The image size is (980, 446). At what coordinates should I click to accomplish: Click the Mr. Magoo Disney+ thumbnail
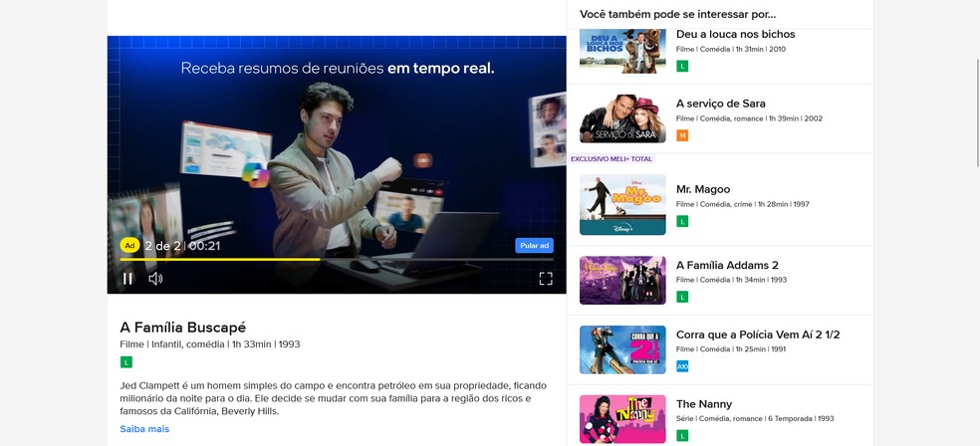tap(622, 204)
